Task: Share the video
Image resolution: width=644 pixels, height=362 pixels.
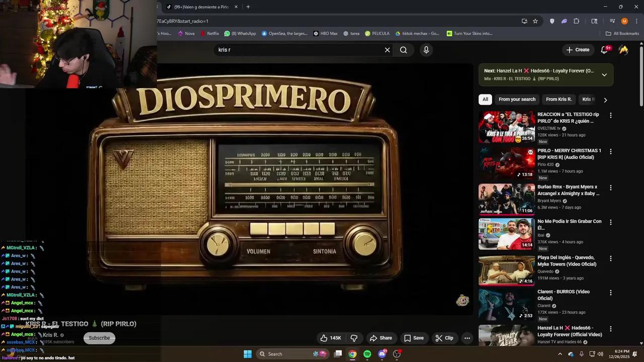Action: 381,338
